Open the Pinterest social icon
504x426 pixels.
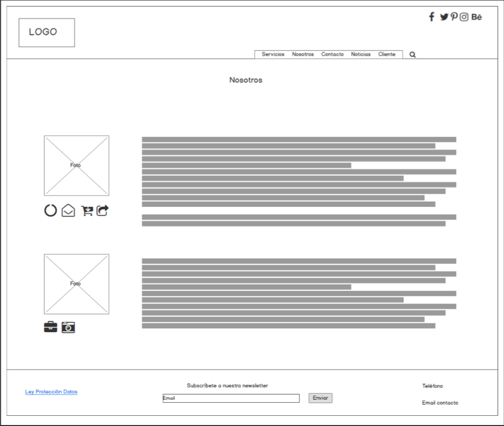454,17
